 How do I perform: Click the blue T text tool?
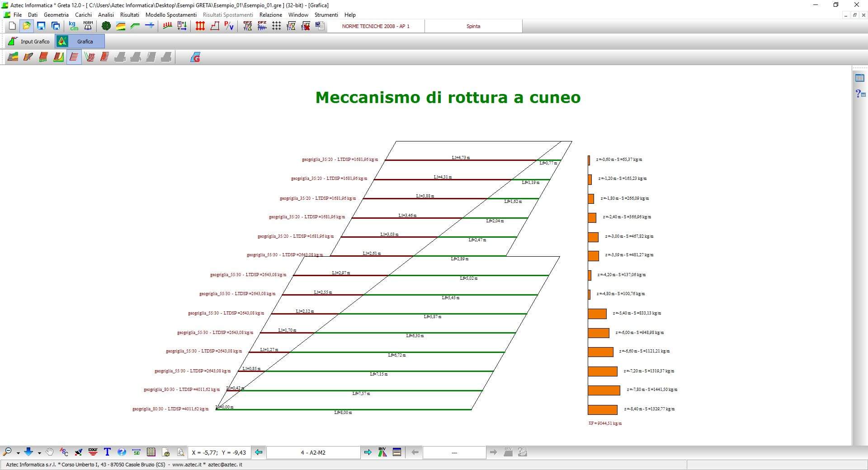pyautogui.click(x=107, y=452)
